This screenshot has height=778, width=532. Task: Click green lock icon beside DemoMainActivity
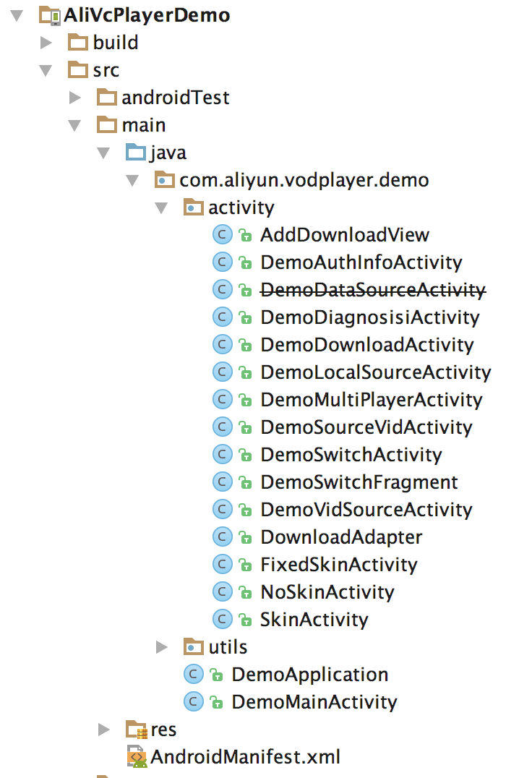pyautogui.click(x=217, y=702)
